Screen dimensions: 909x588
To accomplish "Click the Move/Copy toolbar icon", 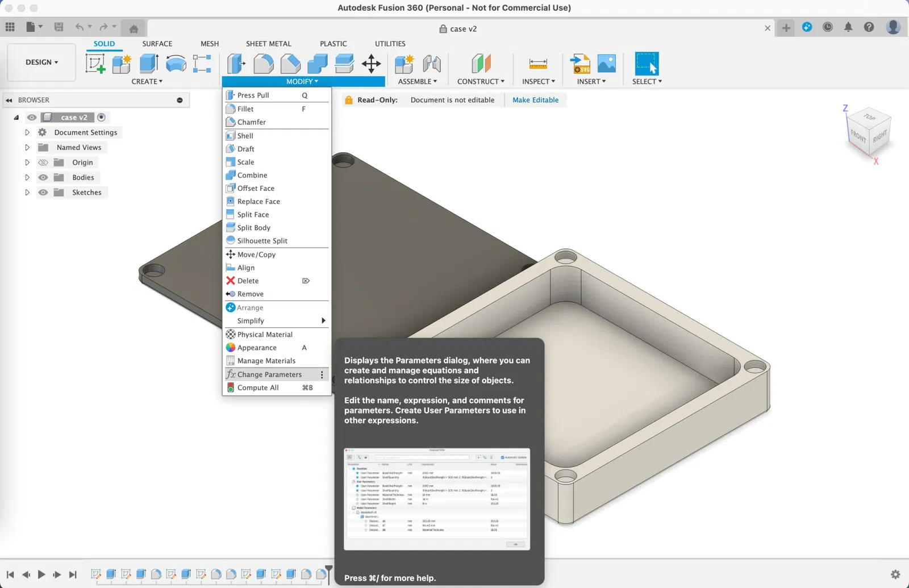I will point(372,64).
